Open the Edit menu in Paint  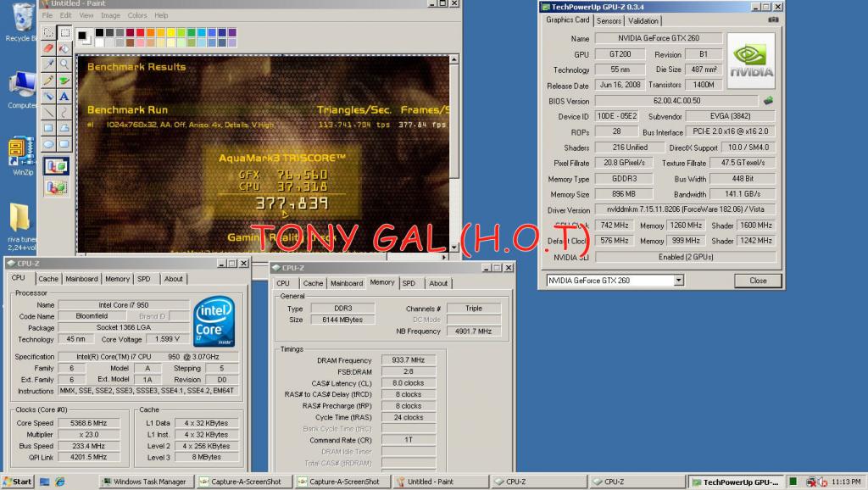[x=66, y=15]
